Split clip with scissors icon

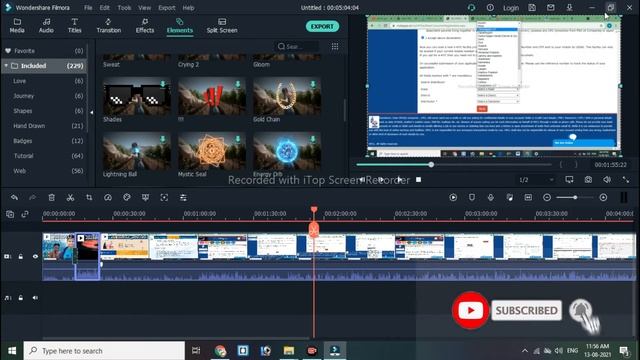point(70,198)
